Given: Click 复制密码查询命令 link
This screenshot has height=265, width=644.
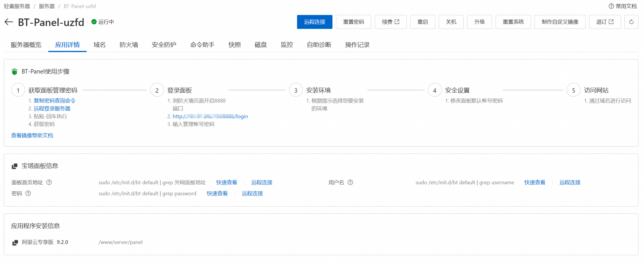Looking at the screenshot, I should pyautogui.click(x=55, y=101).
